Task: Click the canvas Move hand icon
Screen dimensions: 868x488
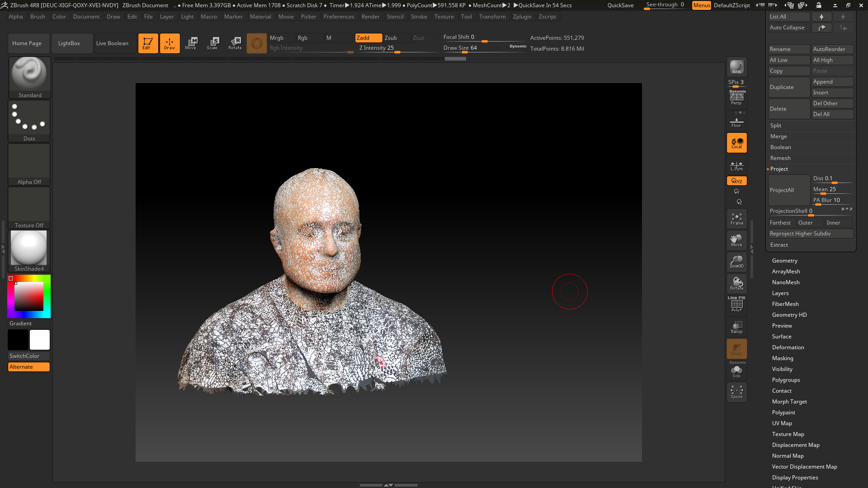Action: coord(736,241)
